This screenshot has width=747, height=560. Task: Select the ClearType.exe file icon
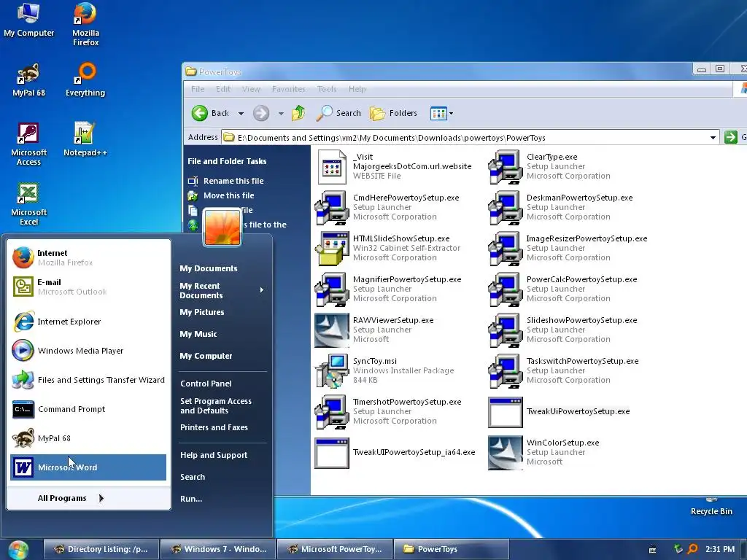pos(506,167)
